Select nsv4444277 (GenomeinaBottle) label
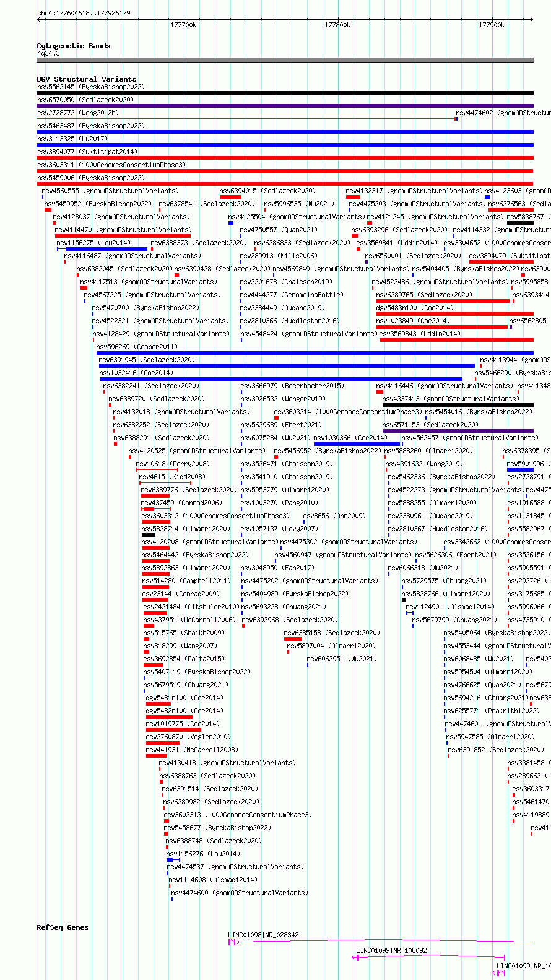 click(x=292, y=295)
